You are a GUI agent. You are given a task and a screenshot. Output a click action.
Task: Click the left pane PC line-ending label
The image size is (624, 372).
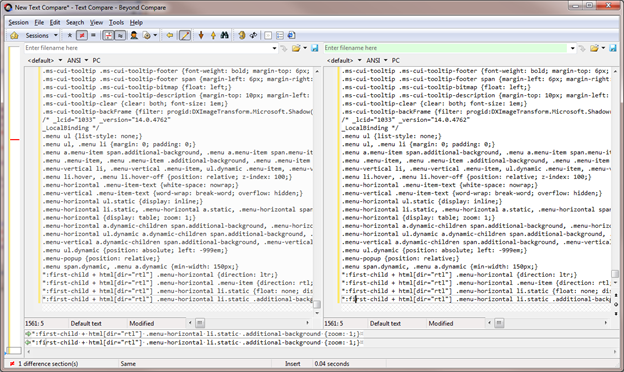click(x=96, y=60)
